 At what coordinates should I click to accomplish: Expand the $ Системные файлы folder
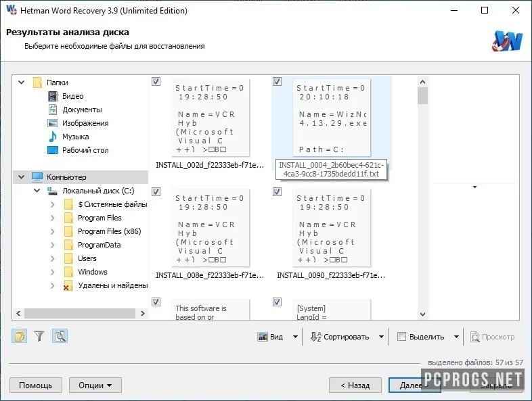point(52,204)
